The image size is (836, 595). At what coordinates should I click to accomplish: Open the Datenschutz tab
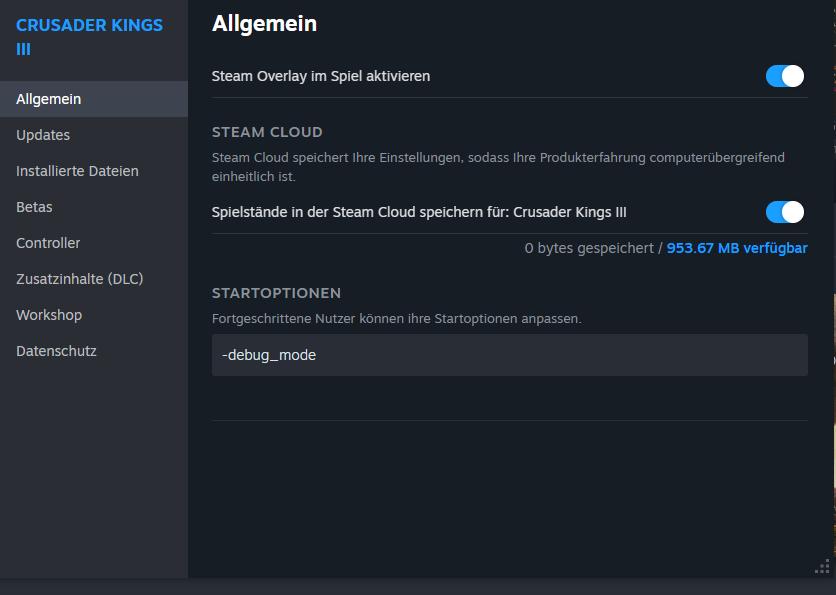tap(94, 351)
